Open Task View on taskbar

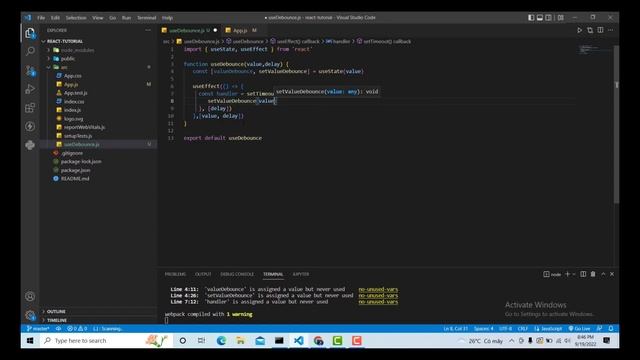point(202,340)
